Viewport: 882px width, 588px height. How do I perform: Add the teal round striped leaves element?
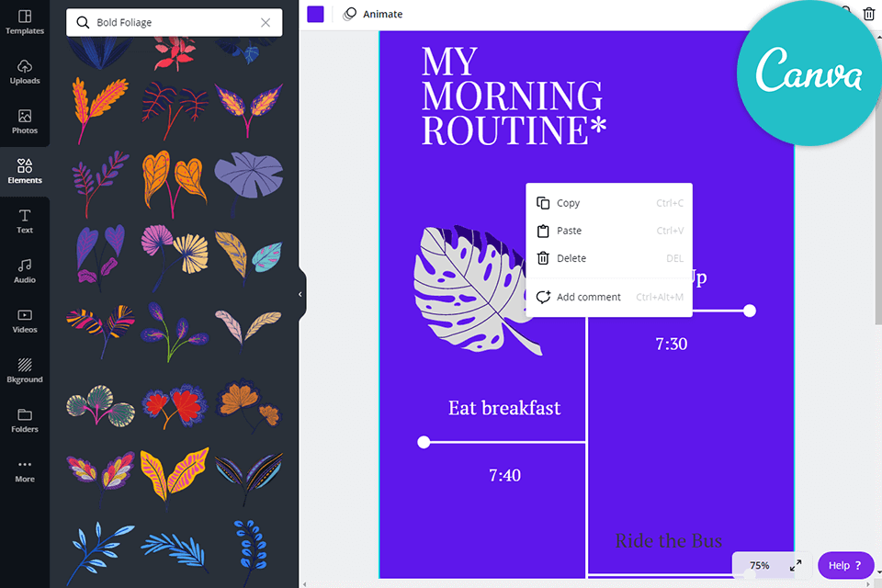(x=100, y=405)
